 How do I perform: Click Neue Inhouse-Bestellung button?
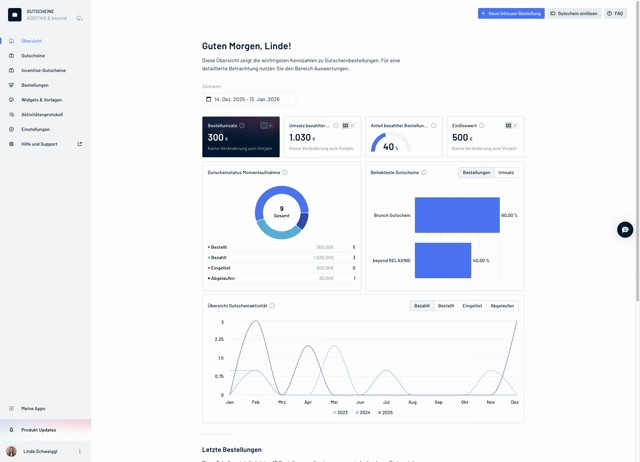point(511,14)
